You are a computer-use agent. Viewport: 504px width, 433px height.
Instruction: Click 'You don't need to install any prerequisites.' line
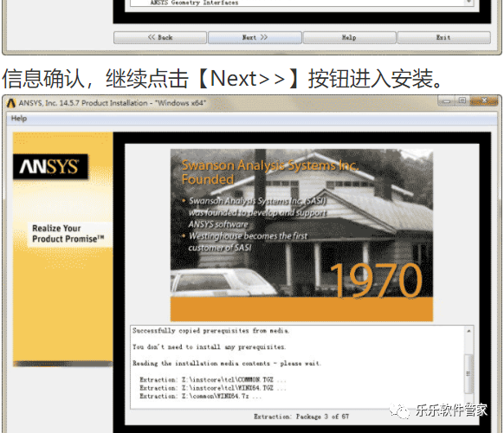[209, 347]
